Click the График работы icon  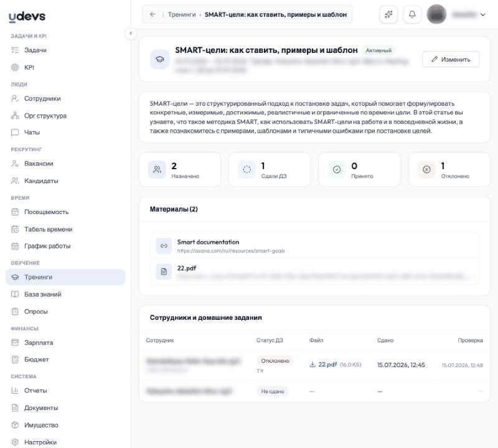15,246
